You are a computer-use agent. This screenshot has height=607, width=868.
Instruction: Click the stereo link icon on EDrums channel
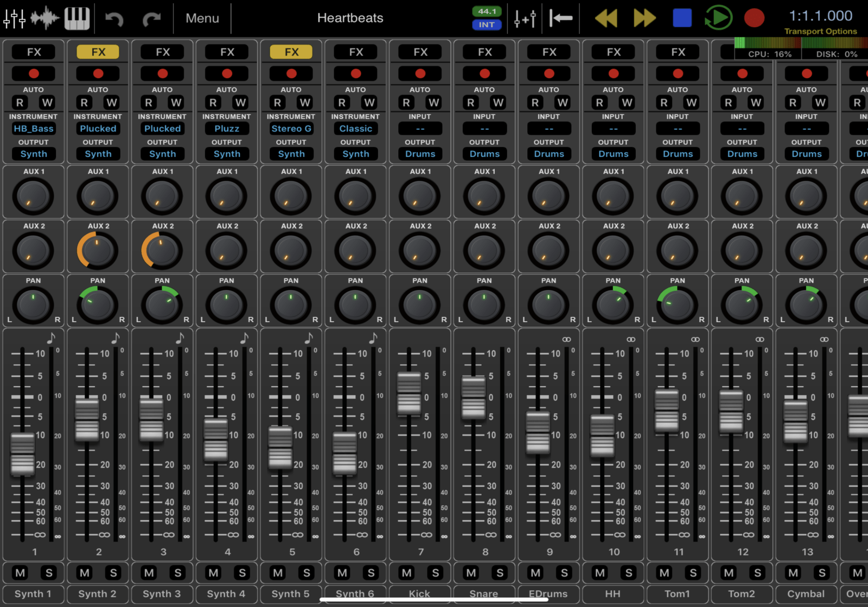pyautogui.click(x=566, y=339)
